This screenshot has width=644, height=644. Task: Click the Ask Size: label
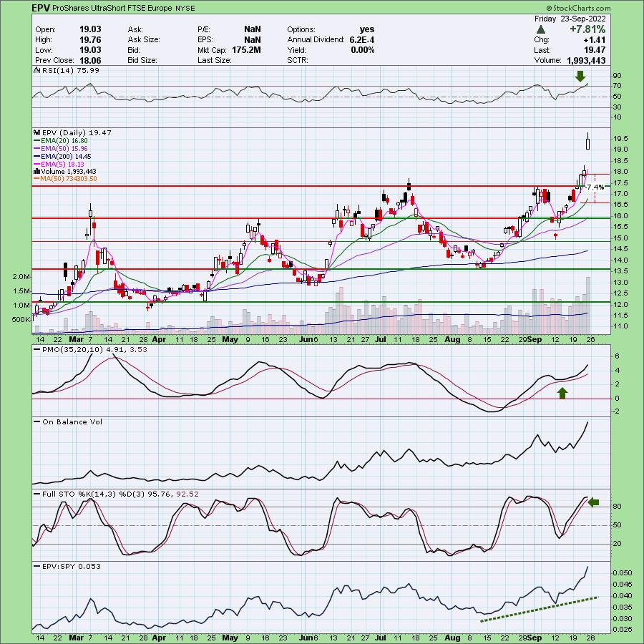tap(144, 40)
